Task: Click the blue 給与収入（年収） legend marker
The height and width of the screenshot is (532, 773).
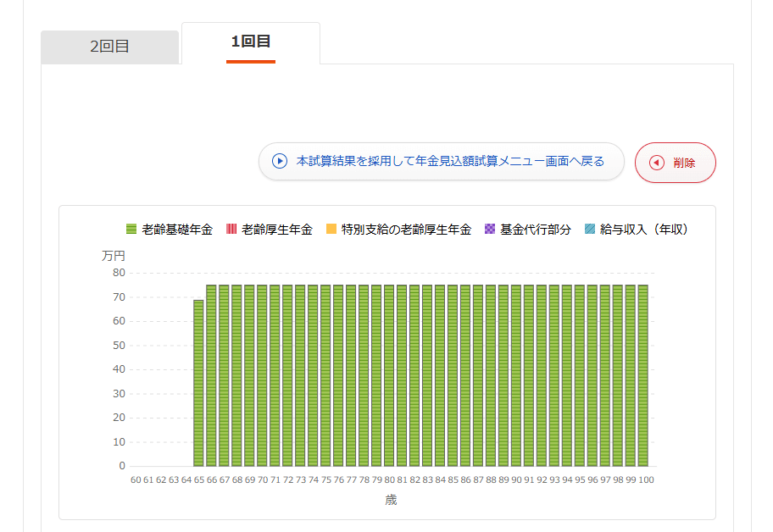Action: pyautogui.click(x=590, y=229)
